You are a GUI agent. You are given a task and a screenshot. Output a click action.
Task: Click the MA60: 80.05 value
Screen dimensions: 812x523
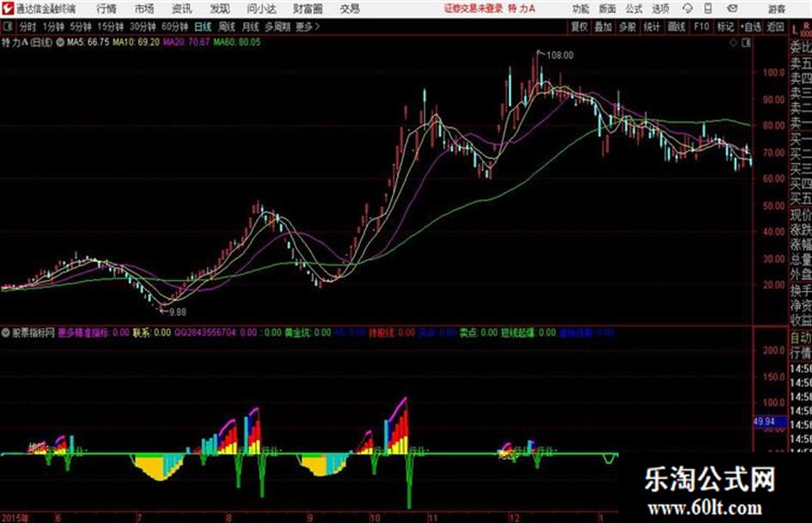[x=237, y=42]
